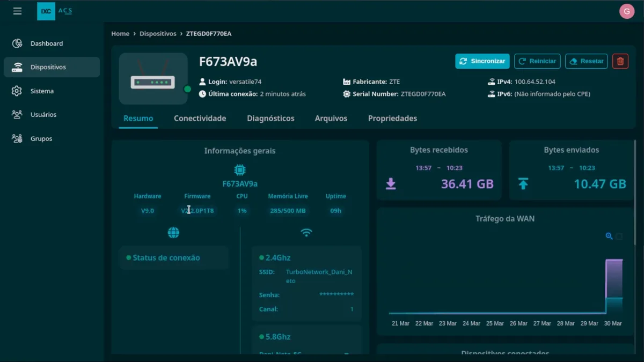Click the Usuários people icon

[x=17, y=114]
